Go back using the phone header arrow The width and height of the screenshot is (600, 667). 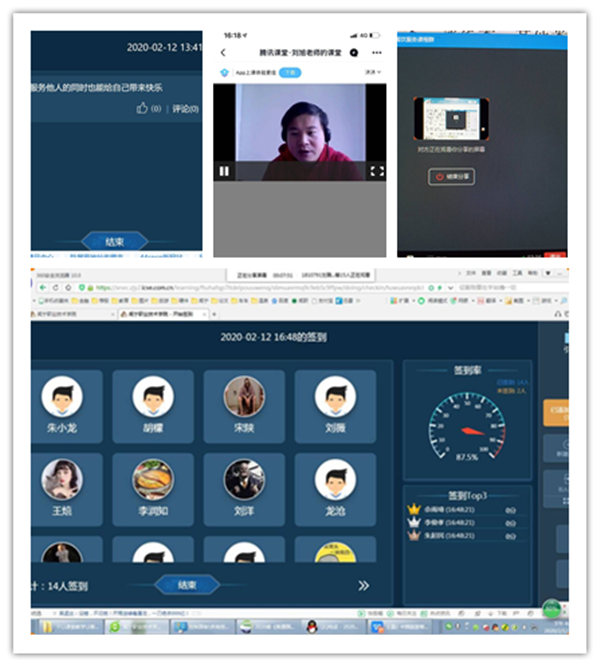click(223, 52)
